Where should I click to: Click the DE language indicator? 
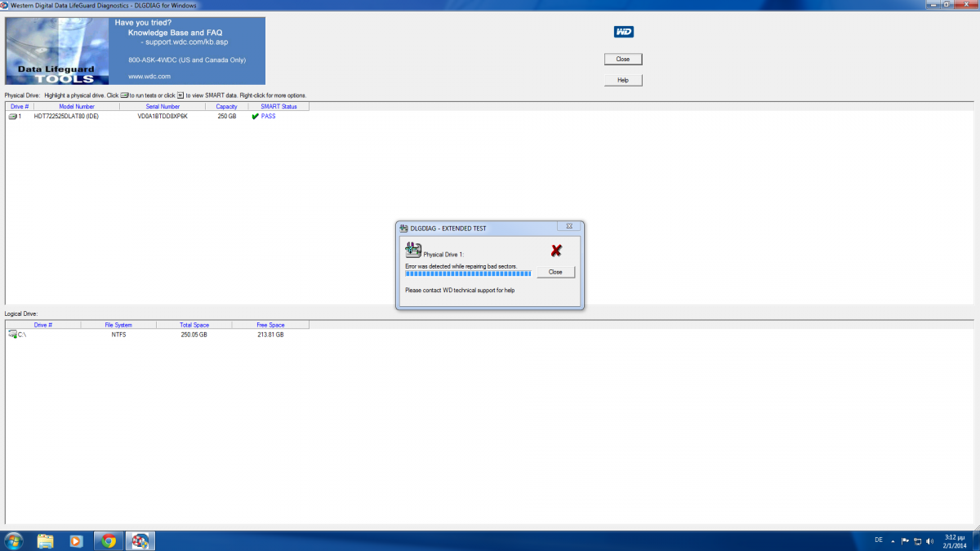pyautogui.click(x=879, y=540)
